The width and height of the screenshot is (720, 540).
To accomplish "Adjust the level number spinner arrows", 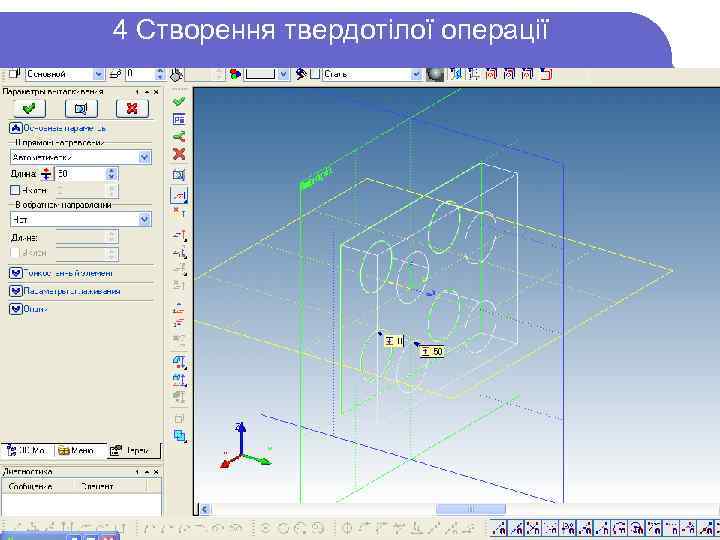I will (x=160, y=74).
